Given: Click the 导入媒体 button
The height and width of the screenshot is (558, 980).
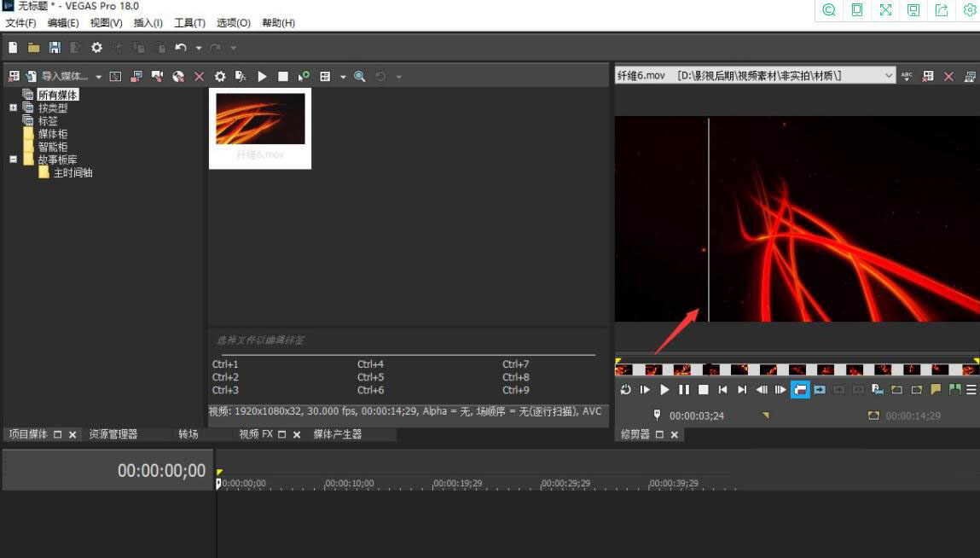Looking at the screenshot, I should pyautogui.click(x=64, y=76).
